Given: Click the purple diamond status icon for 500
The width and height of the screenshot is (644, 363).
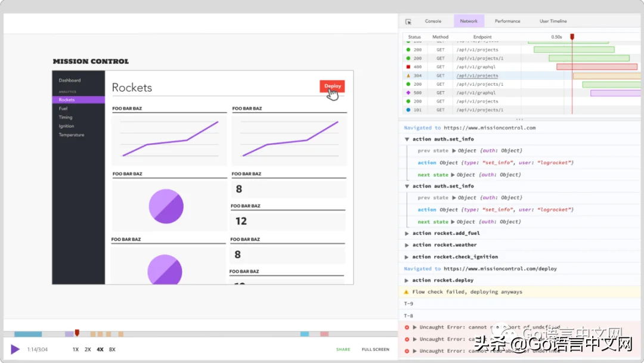Looking at the screenshot, I should pos(408,93).
